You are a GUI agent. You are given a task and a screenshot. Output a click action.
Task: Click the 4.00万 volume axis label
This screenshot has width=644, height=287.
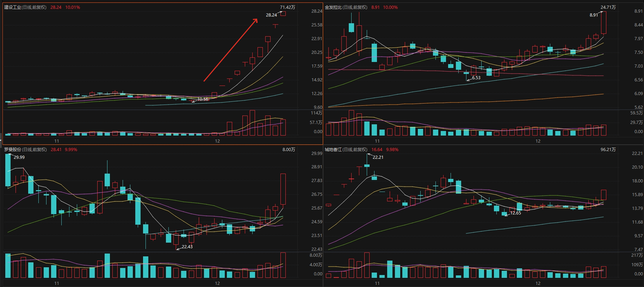tap(316, 264)
